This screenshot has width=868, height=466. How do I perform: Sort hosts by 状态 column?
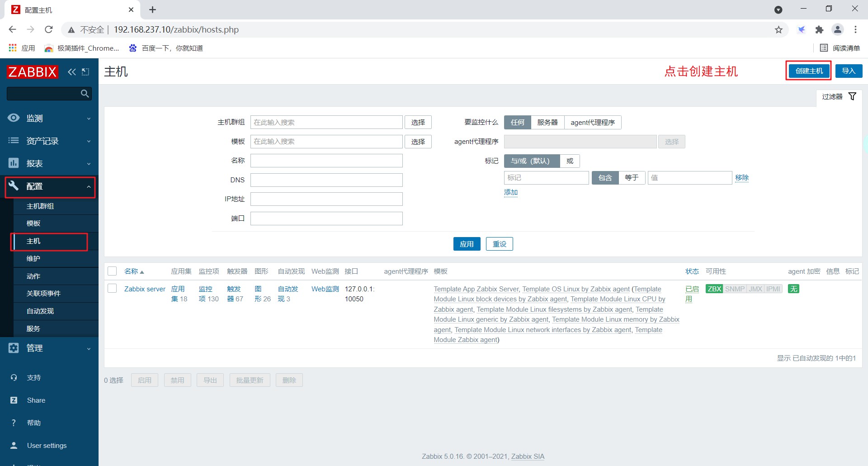coord(692,271)
